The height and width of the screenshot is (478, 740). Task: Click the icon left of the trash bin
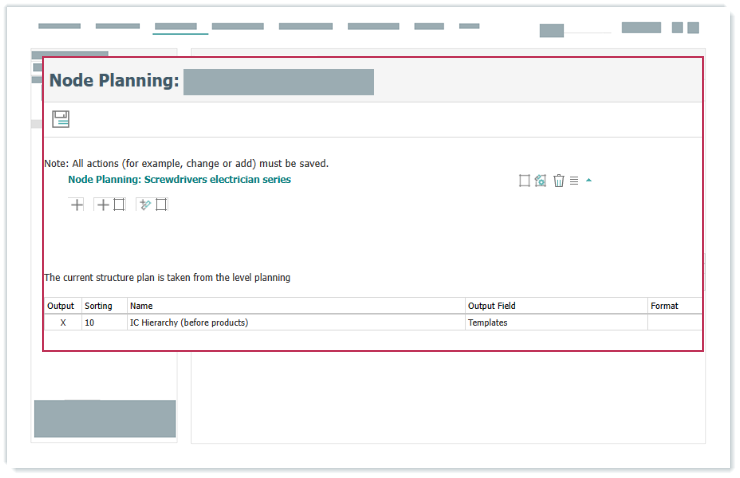[540, 181]
